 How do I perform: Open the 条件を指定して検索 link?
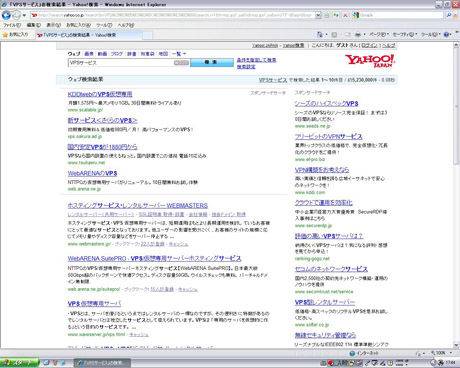(x=257, y=60)
